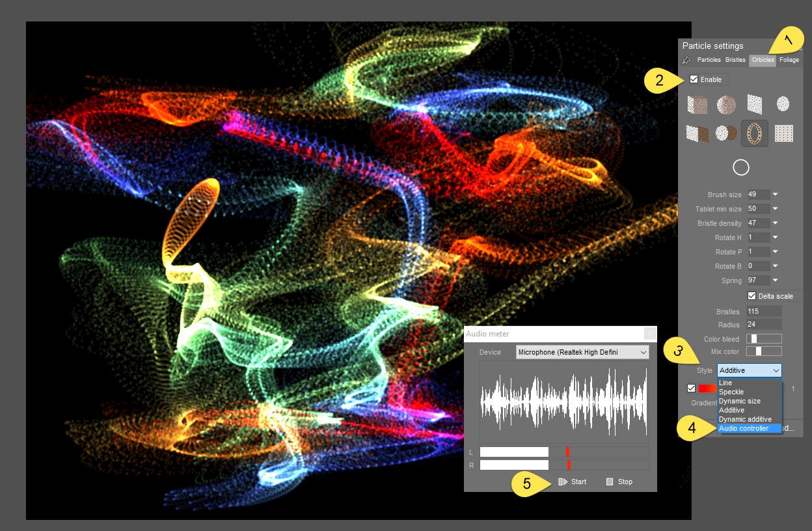This screenshot has width=812, height=531.
Task: Adjust the Color bleed slider
Action: [x=764, y=338]
